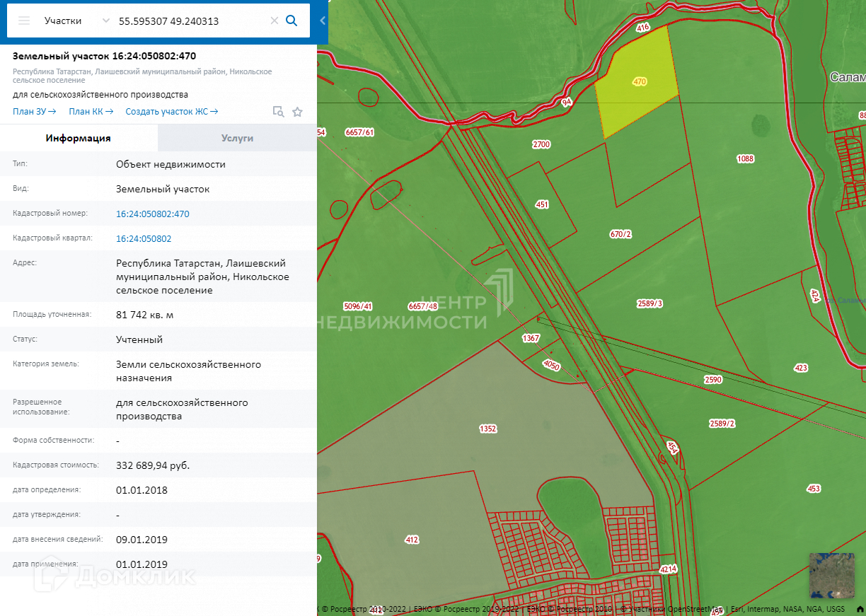Open the hamburger menu icon

tap(24, 21)
